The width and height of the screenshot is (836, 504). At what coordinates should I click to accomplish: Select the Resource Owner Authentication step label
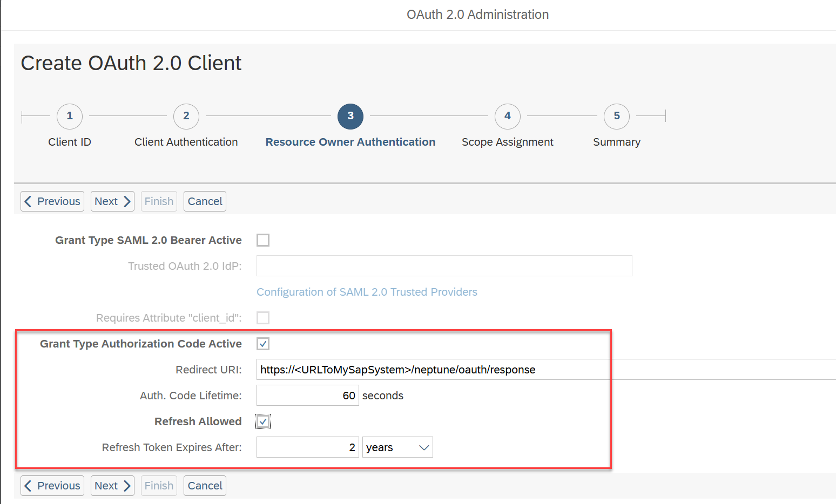350,141
